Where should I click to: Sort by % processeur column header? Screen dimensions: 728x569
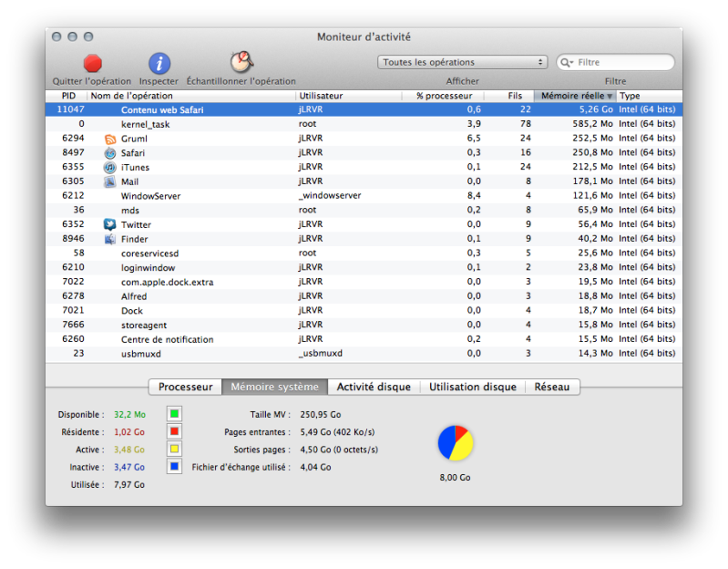pos(443,96)
